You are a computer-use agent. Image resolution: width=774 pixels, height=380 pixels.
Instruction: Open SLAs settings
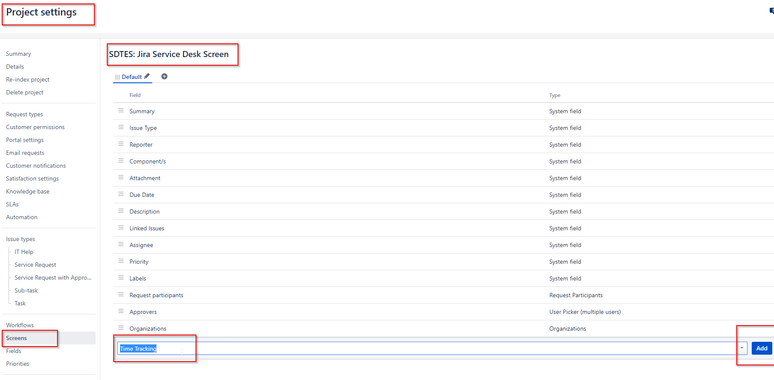click(x=12, y=204)
